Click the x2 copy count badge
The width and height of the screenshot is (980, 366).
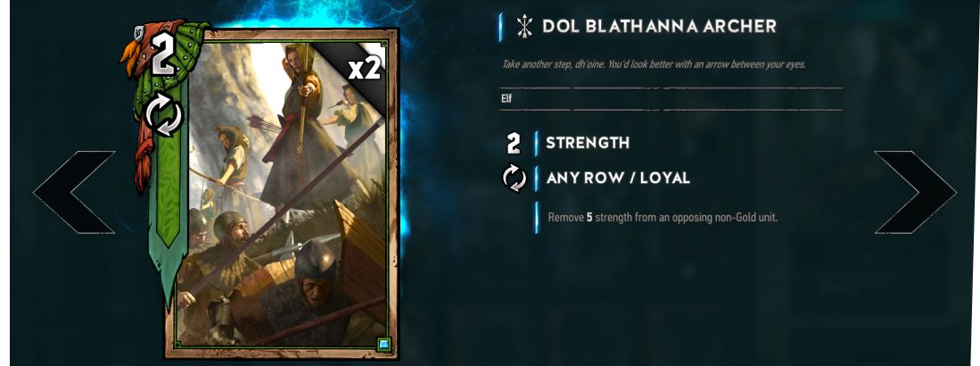coord(365,68)
